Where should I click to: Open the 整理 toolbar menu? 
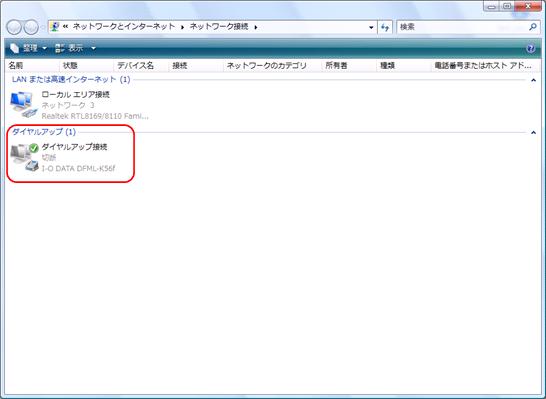pos(28,48)
